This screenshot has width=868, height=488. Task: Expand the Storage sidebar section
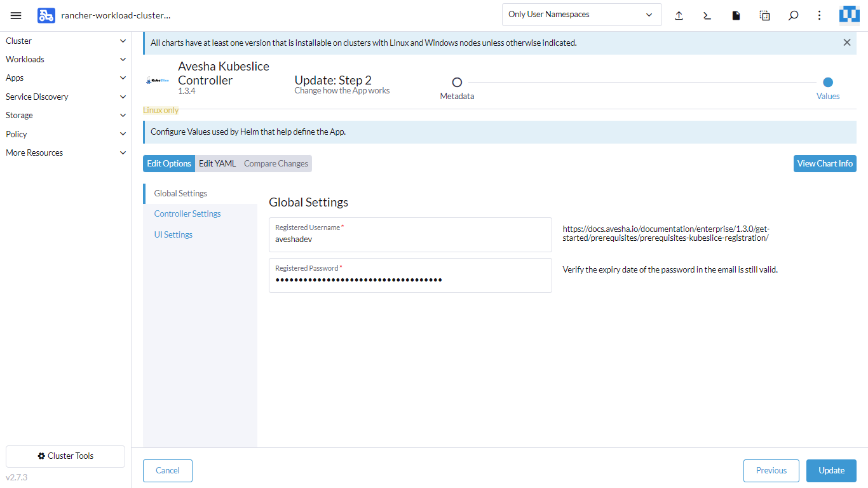[65, 115]
